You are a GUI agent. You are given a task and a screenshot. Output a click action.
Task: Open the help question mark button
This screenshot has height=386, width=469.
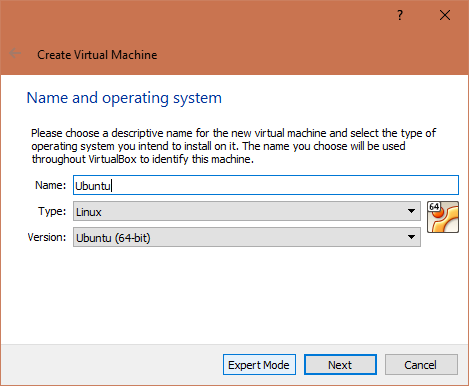tap(400, 15)
